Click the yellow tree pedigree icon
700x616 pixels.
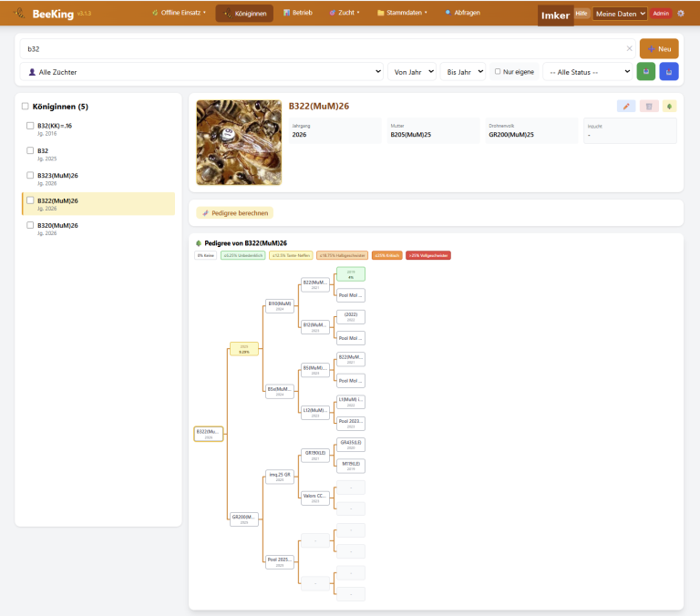669,107
